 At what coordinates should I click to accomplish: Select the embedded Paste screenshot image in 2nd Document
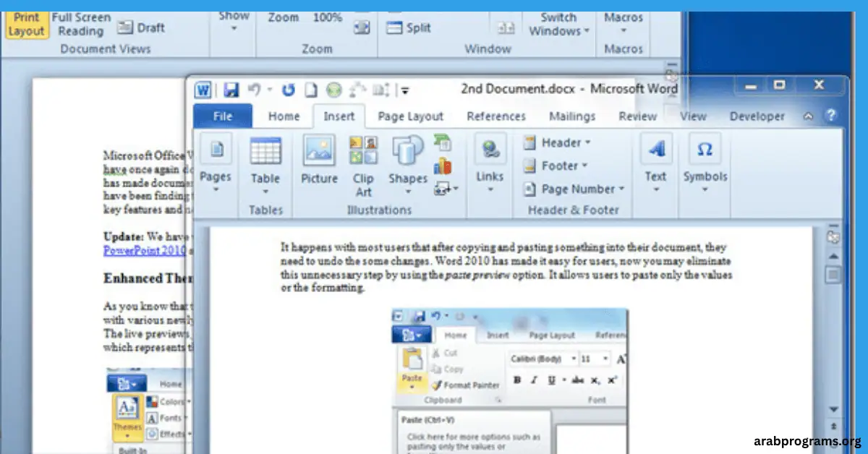pyautogui.click(x=509, y=381)
